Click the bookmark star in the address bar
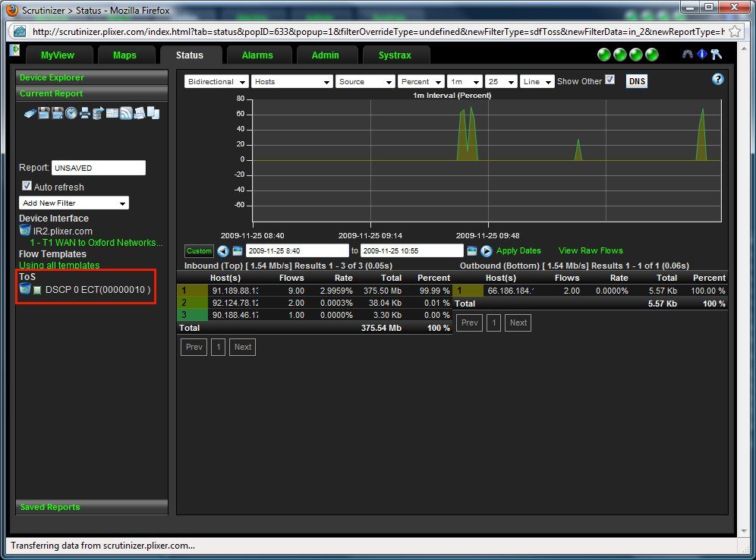The height and width of the screenshot is (560, 756). [x=735, y=32]
